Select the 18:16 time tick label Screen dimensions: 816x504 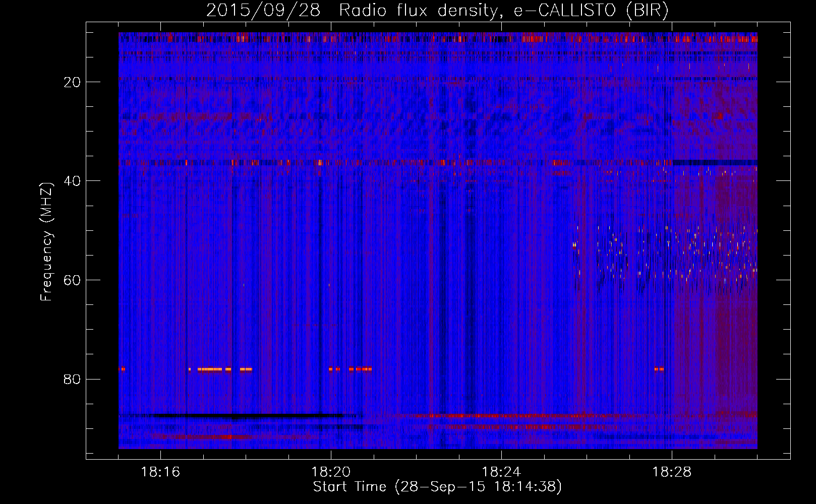pyautogui.click(x=160, y=472)
